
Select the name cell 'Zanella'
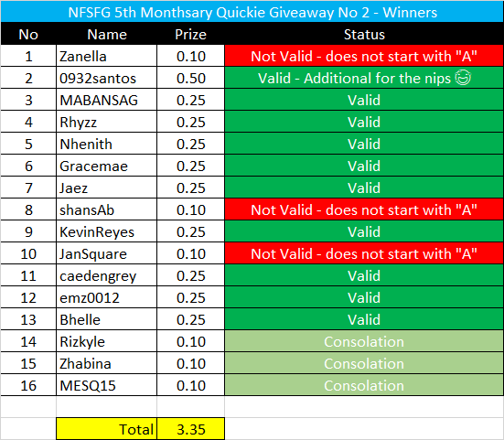[107, 56]
